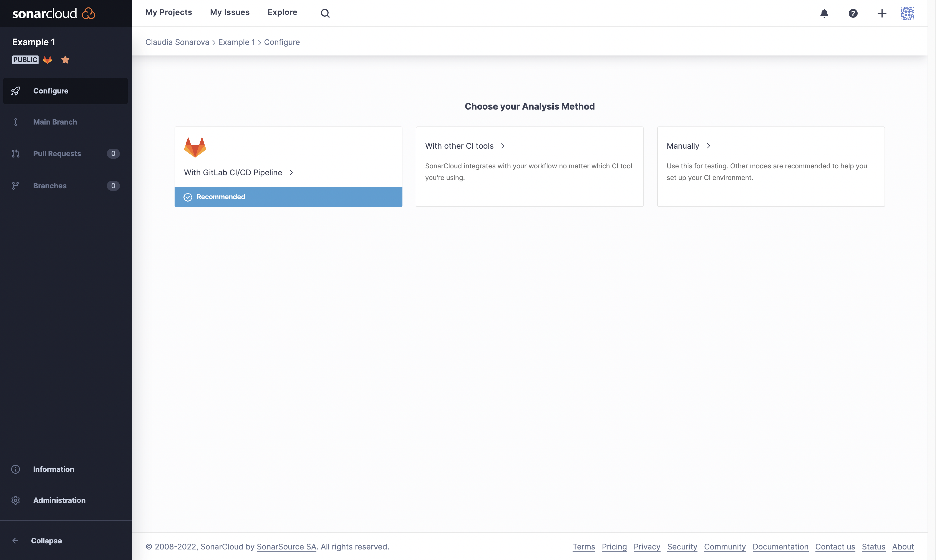
Task: Open the Documentation footer link
Action: tap(780, 547)
